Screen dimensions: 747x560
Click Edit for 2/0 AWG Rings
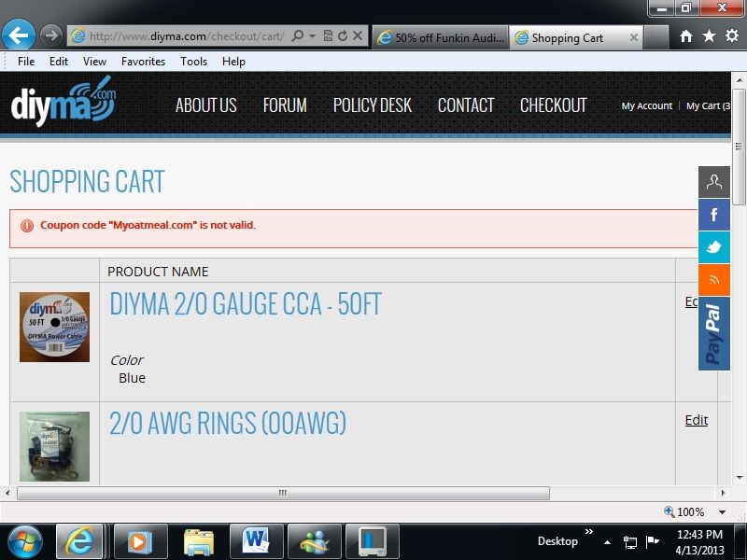click(x=696, y=420)
